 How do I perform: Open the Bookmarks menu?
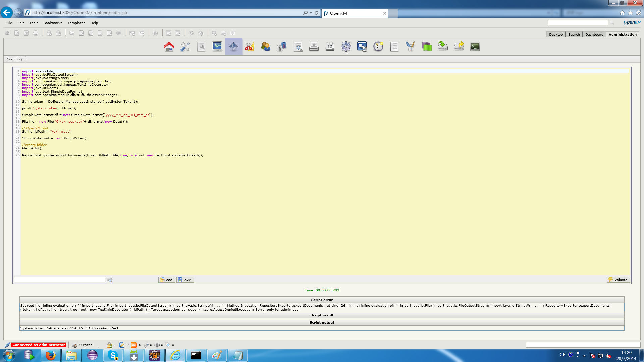tap(53, 23)
